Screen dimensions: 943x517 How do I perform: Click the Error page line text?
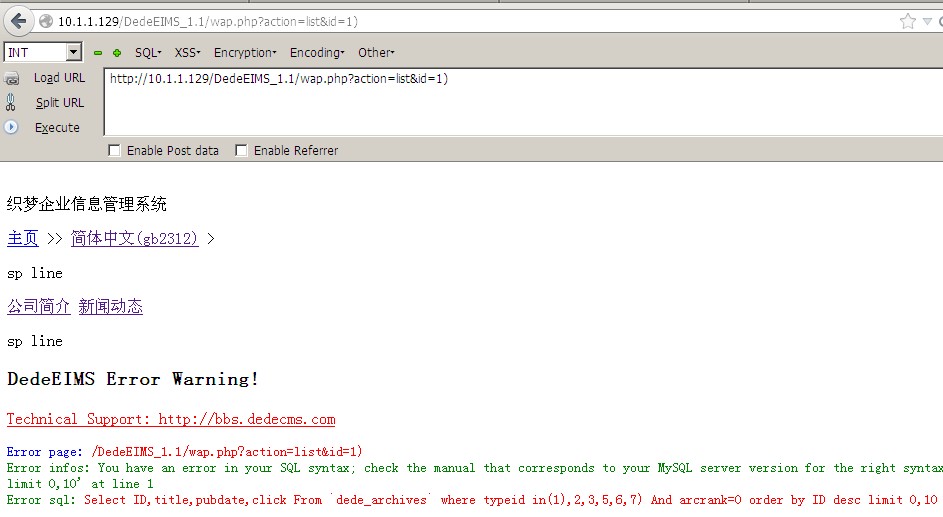click(185, 452)
